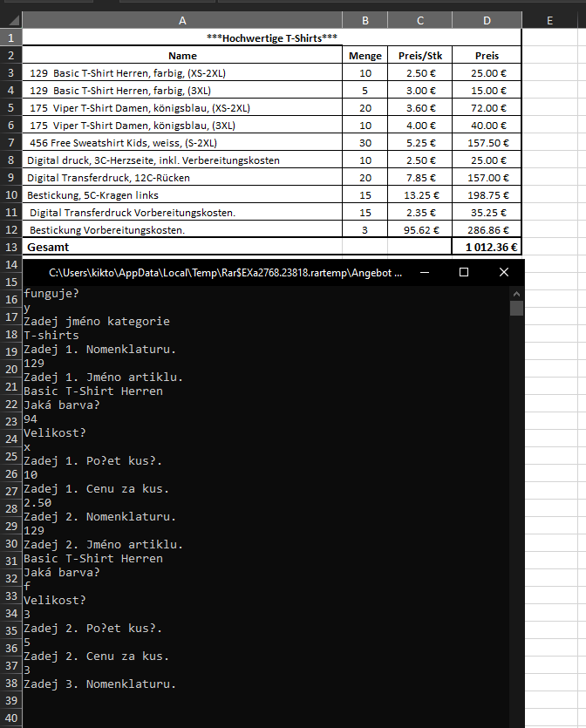Viewport: 586px width, 728px height.
Task: Select column A header
Action: pyautogui.click(x=182, y=20)
